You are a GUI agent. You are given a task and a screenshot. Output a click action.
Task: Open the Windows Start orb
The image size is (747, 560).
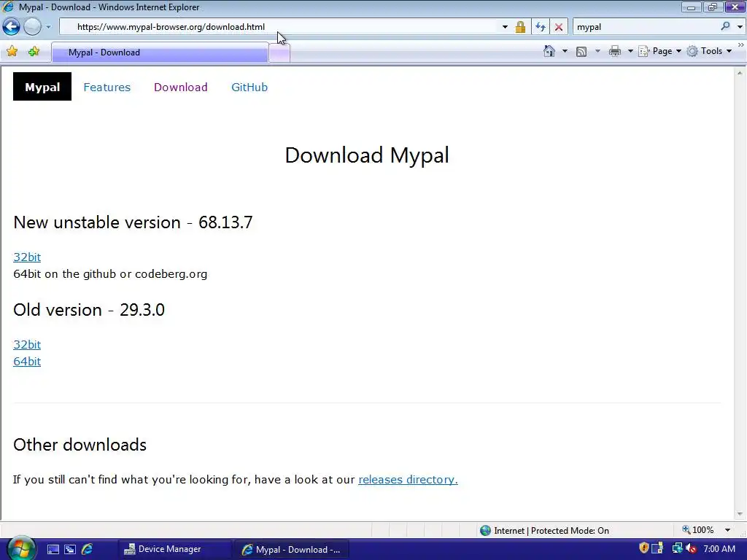20,548
